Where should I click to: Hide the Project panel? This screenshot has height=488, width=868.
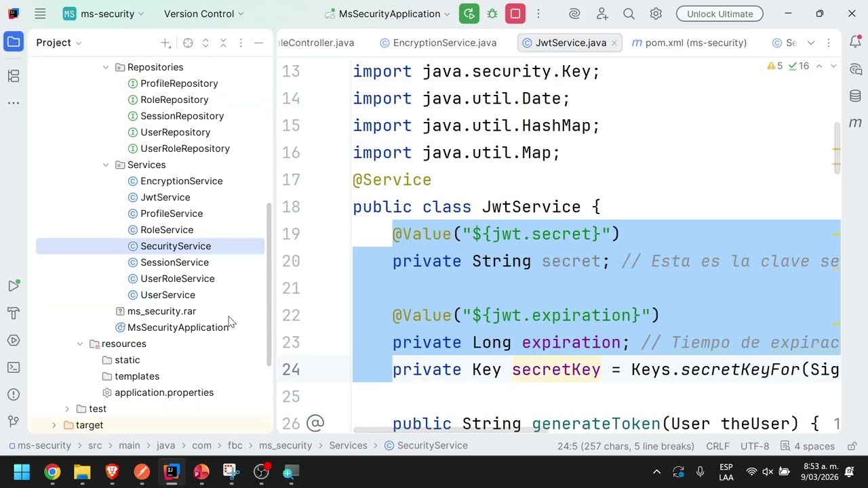coord(258,43)
